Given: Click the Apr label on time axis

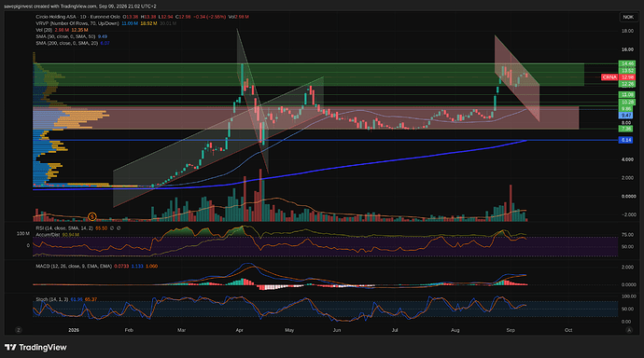Looking at the screenshot, I should coord(240,330).
